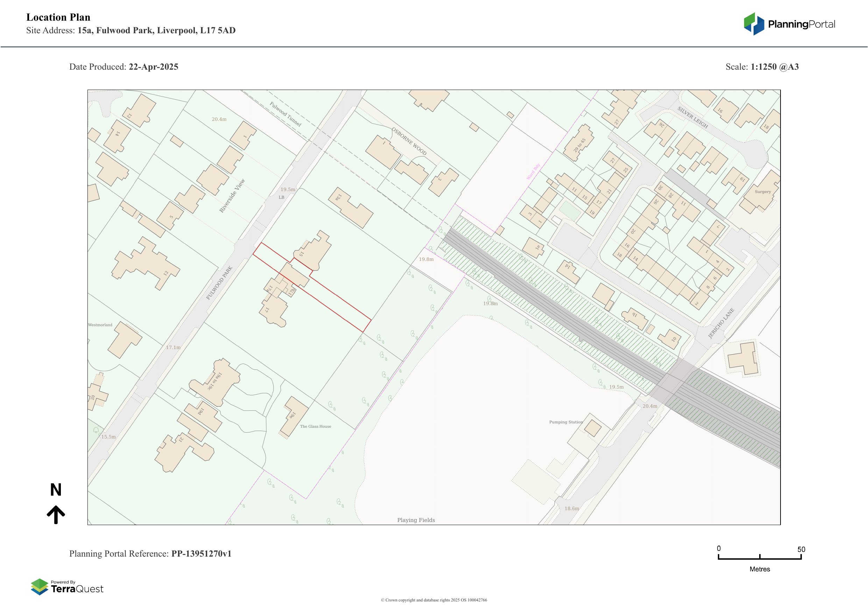Viewport: 868px width, 614px height.
Task: Click the site address text in header
Action: [131, 31]
